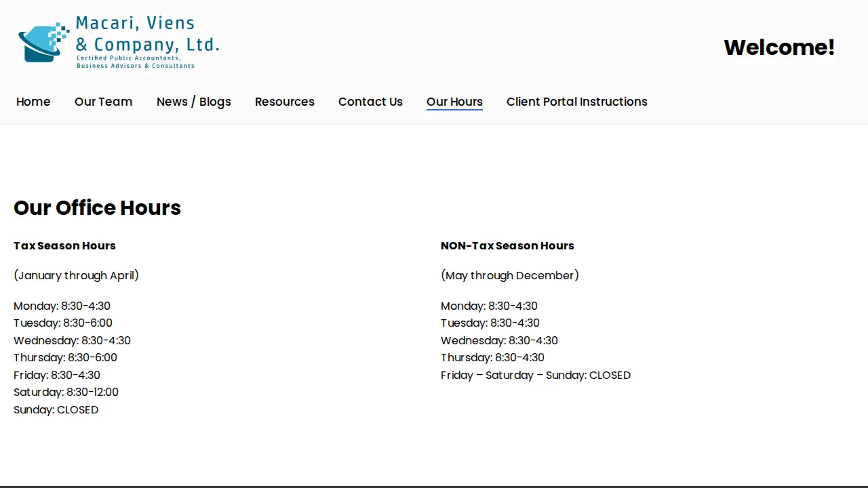Click Friday – Saturday – Sunday: CLOSED line

pos(536,375)
